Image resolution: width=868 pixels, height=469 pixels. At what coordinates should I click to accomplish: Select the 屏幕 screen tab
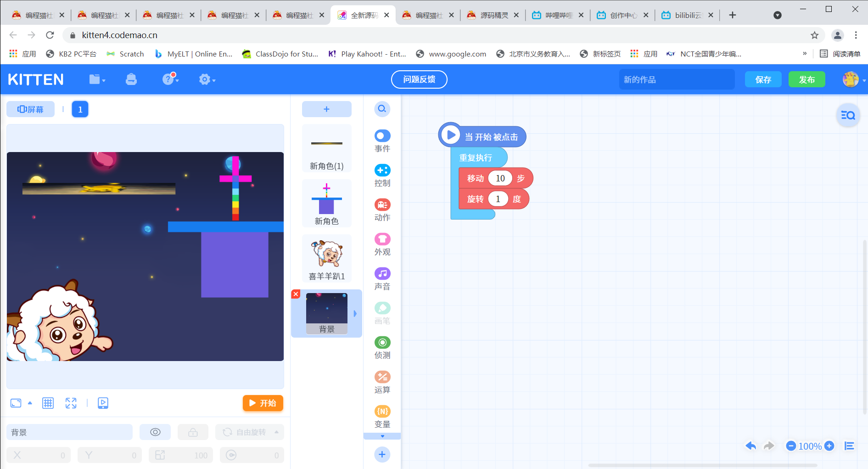[30, 109]
